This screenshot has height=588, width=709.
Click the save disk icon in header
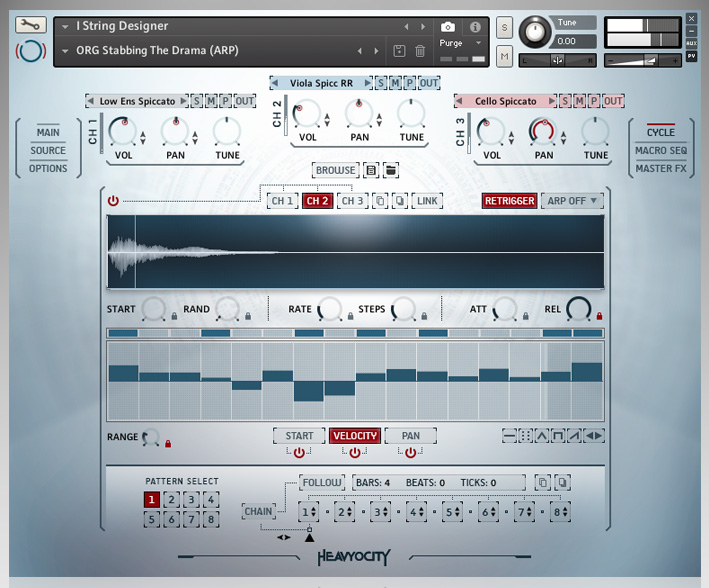[400, 51]
